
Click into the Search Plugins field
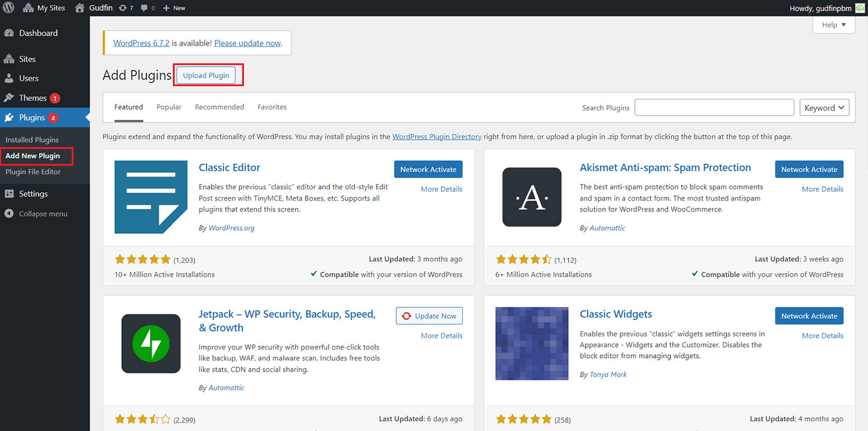[714, 108]
